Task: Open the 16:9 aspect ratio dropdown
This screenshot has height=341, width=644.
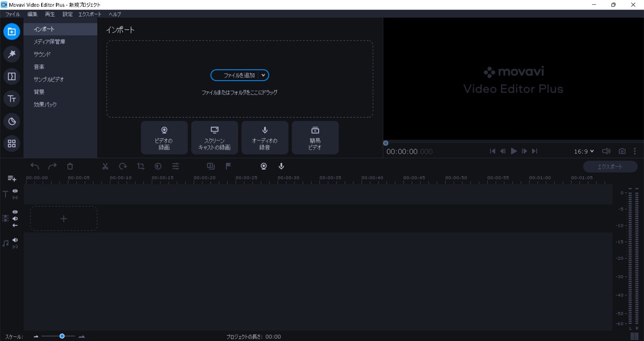Action: (x=584, y=151)
